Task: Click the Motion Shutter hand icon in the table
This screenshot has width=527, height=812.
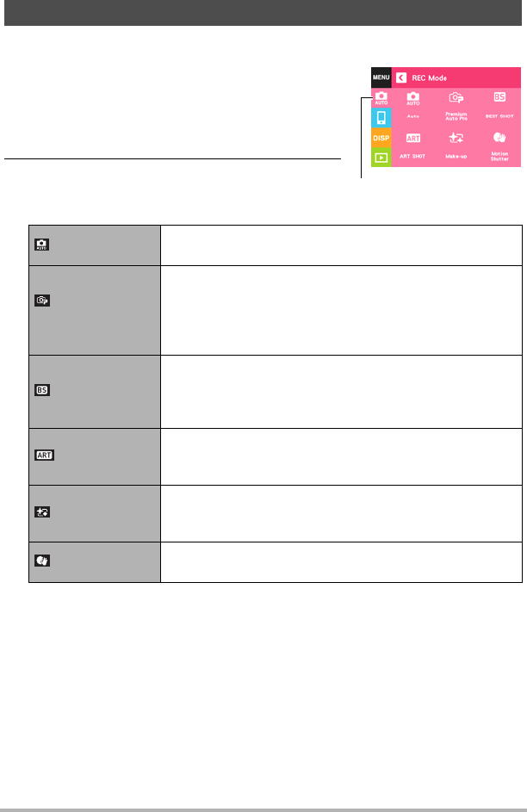Action: (x=41, y=562)
